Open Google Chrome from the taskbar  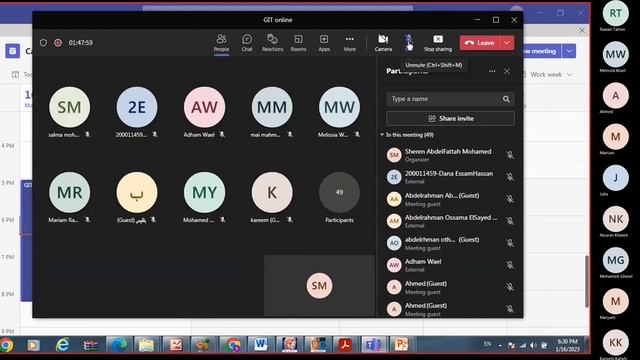coord(6,345)
